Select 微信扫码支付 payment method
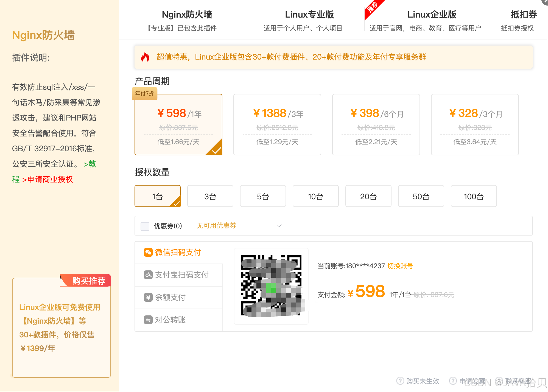 click(x=179, y=253)
